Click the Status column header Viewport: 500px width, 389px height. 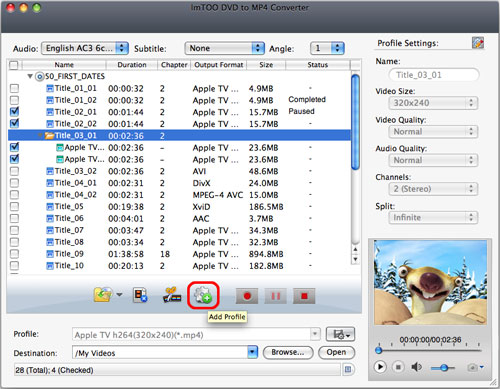(318, 65)
